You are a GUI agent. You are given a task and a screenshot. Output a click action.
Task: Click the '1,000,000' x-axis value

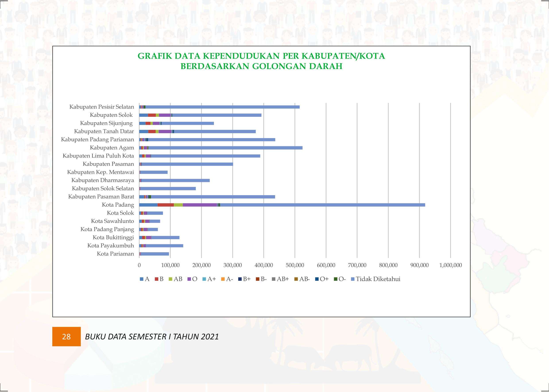[x=451, y=265]
